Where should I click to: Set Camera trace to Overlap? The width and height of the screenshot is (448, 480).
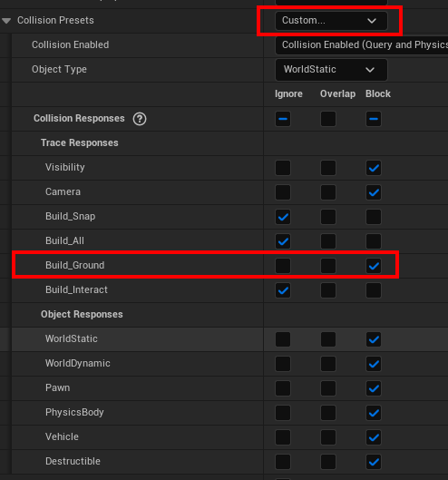point(328,192)
